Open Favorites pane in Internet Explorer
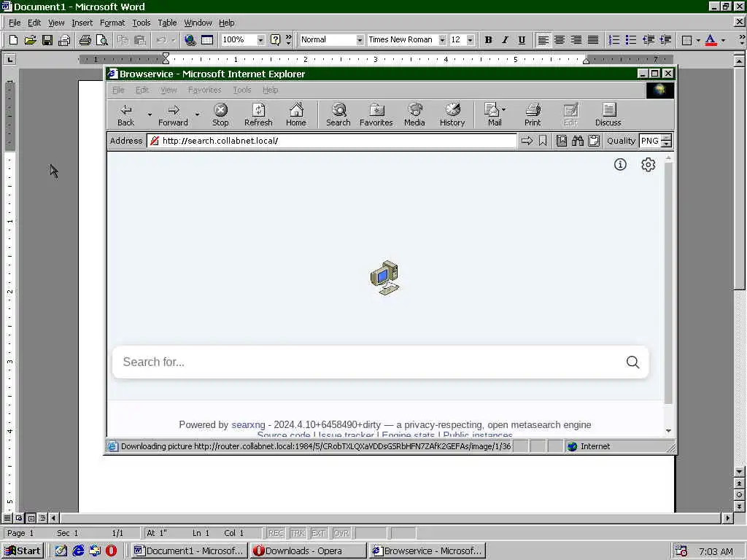The width and height of the screenshot is (747, 560). click(376, 115)
